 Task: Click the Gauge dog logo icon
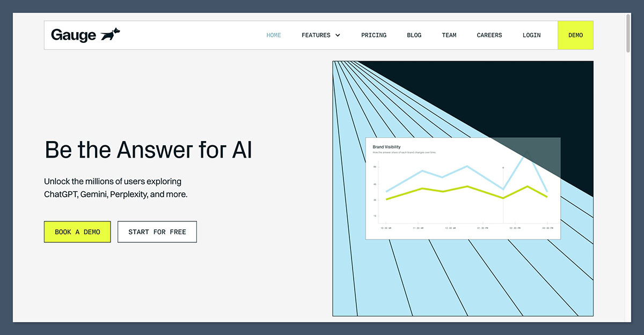coord(111,34)
